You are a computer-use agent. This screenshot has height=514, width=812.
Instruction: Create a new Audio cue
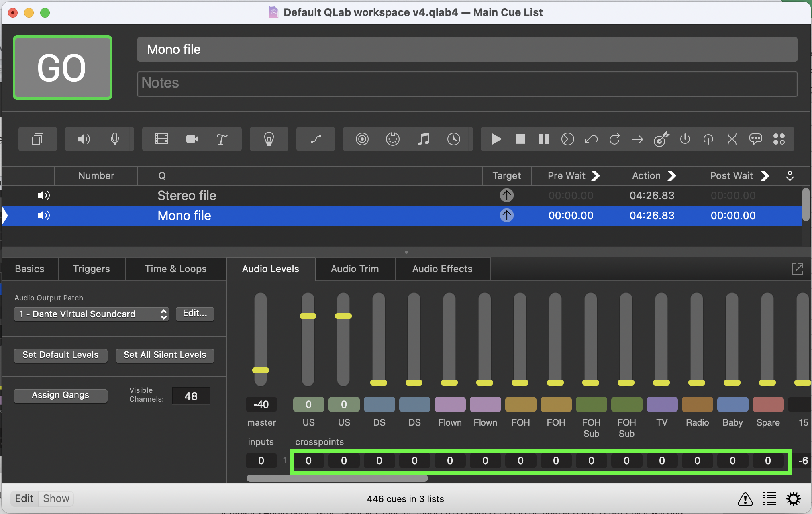83,139
